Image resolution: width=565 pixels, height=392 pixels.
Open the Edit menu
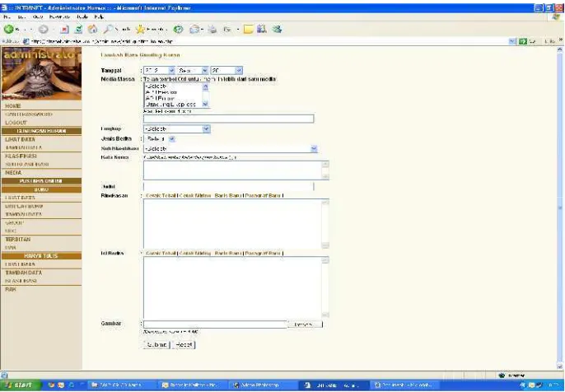(21, 17)
